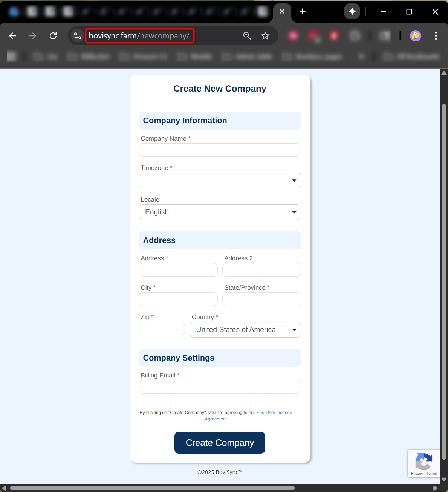This screenshot has height=492, width=448.
Task: Focus the Billing Email field
Action: [220, 387]
